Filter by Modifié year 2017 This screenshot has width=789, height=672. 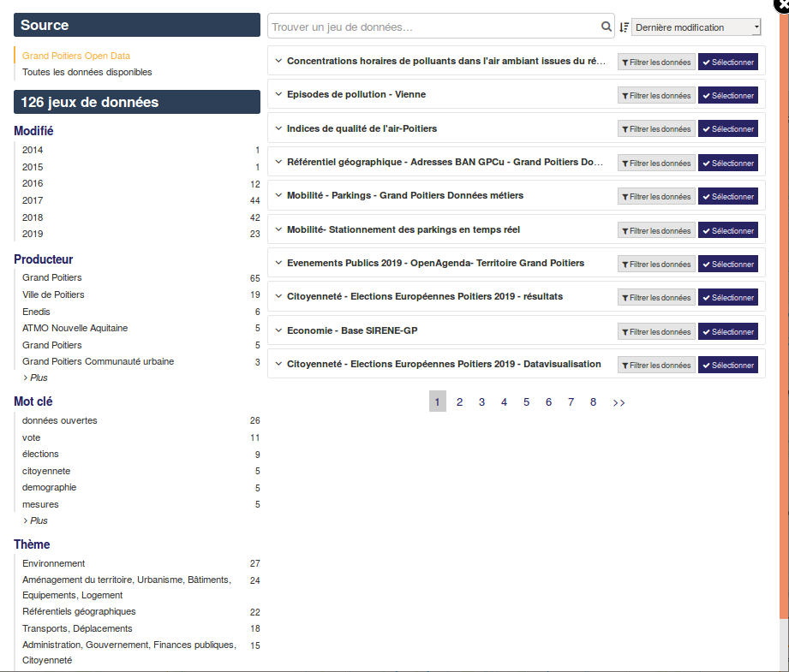point(140,200)
